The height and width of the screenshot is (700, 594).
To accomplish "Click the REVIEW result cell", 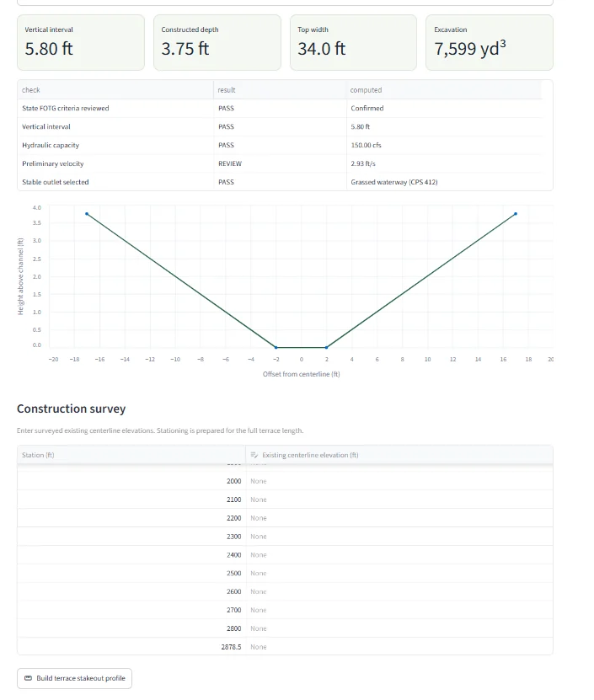I will click(280, 164).
